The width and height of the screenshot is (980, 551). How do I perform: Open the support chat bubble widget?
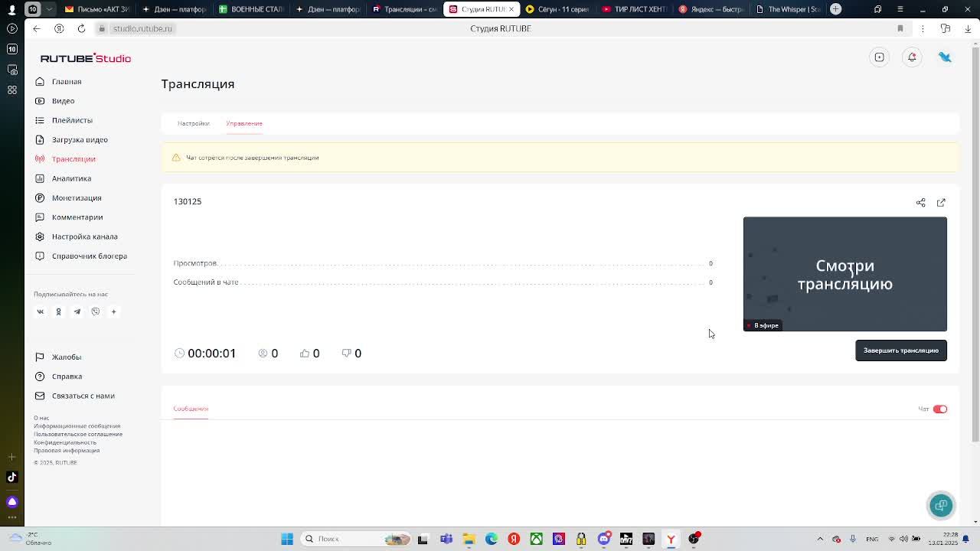tap(941, 505)
